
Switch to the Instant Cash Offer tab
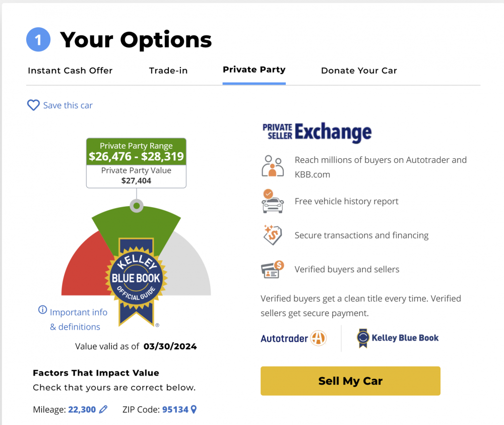(70, 71)
